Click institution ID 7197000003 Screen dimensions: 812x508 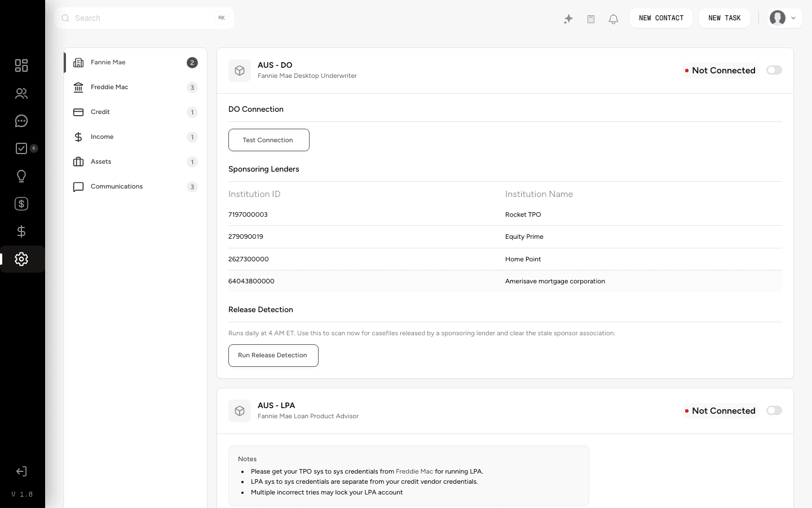pyautogui.click(x=248, y=214)
